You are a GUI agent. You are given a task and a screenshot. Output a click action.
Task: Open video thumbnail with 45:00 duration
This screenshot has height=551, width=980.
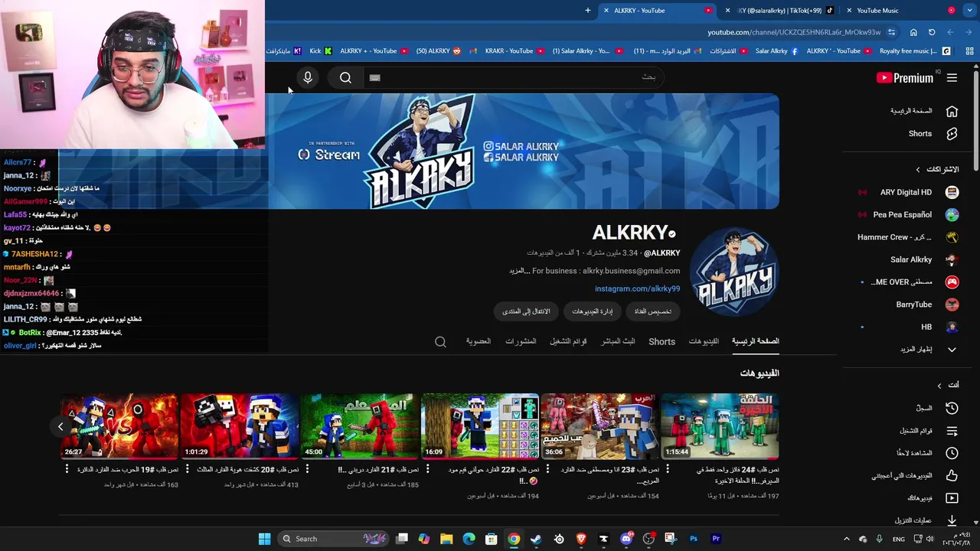click(360, 426)
